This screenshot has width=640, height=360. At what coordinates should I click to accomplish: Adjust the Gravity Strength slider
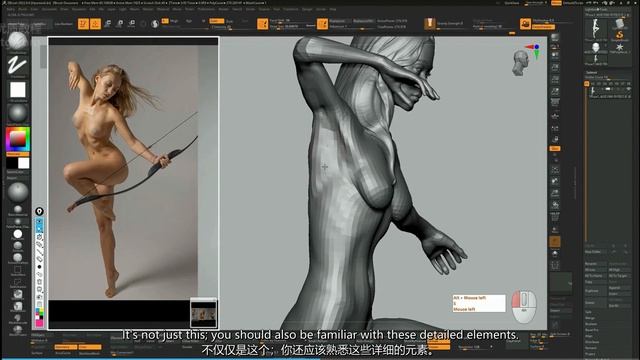451,24
